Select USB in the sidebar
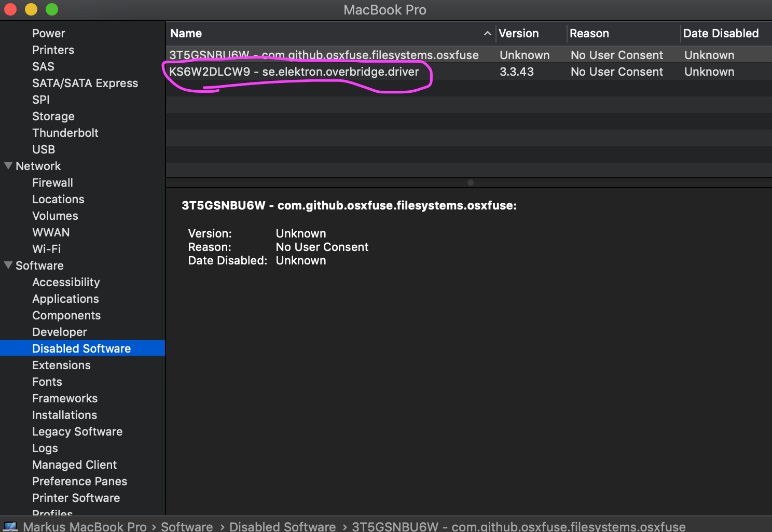Image resolution: width=772 pixels, height=532 pixels. (44, 149)
